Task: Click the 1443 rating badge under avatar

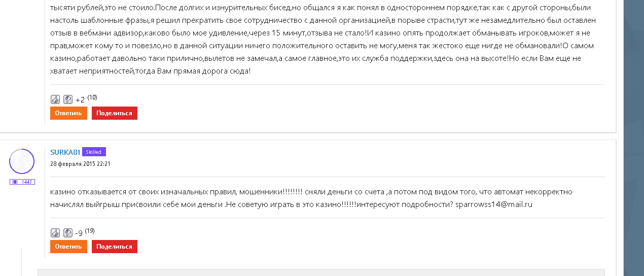Action: click(22, 182)
